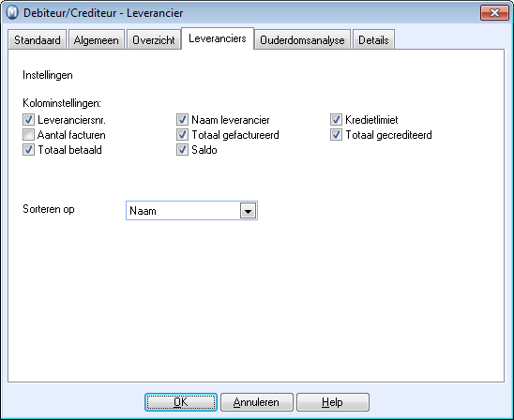Viewport: 514px width, 420px height.
Task: Uncheck the Kredietlimiet checkbox
Action: [x=336, y=120]
